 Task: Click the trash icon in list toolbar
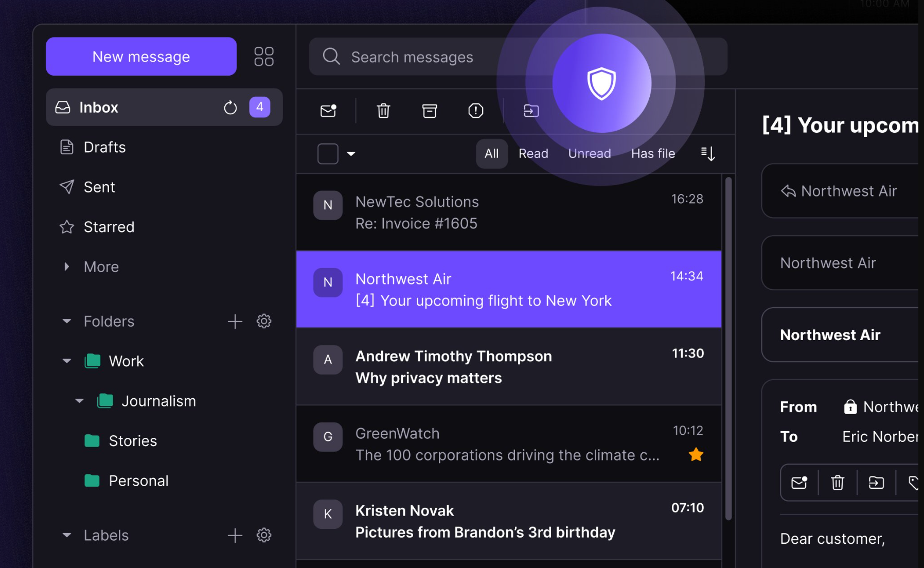(383, 111)
